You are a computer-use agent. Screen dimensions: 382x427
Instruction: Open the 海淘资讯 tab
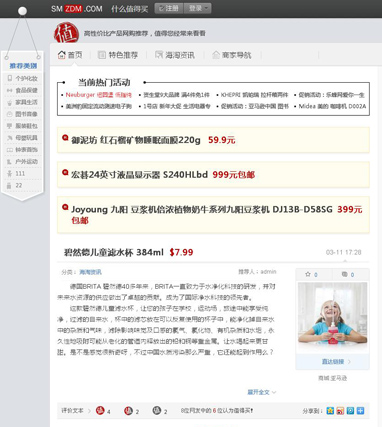(175, 55)
